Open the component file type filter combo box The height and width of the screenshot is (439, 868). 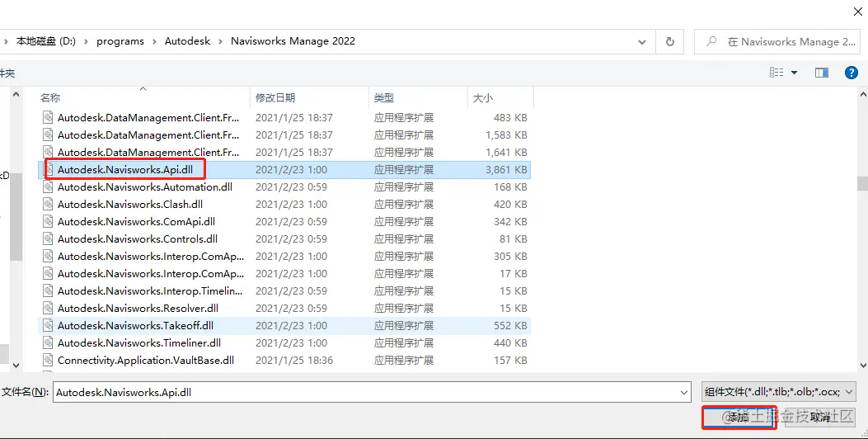[779, 392]
